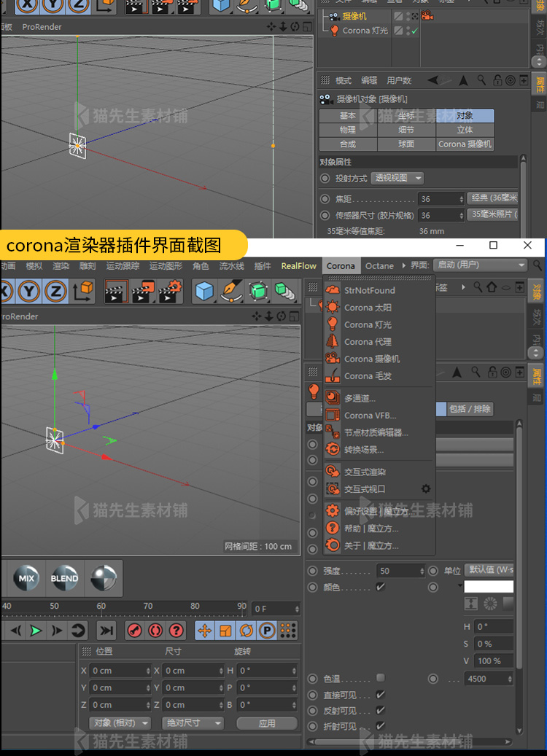Open Corona 帮助 help icon

(x=333, y=529)
